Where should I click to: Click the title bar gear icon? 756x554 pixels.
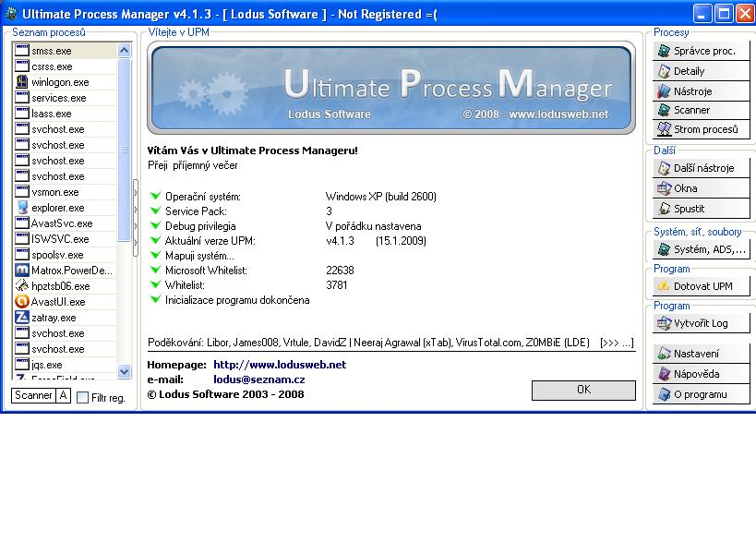click(x=10, y=14)
